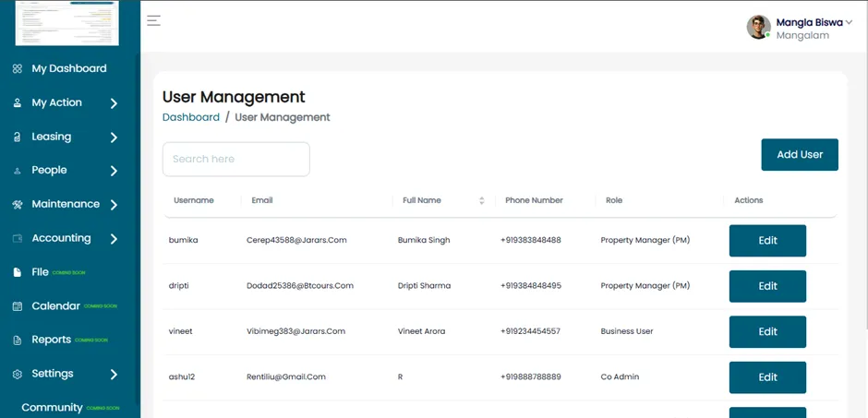Click the Settings gear icon
Screen dimensions: 868x418
click(x=18, y=375)
